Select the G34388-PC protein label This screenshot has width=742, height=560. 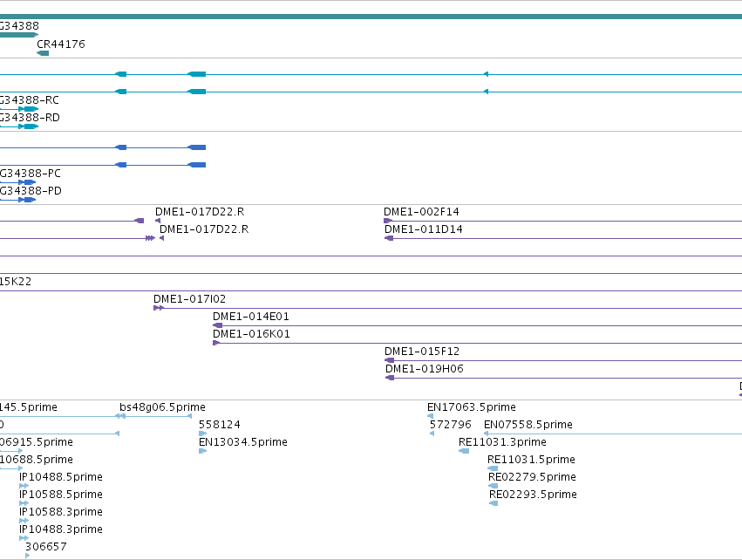pos(31,174)
